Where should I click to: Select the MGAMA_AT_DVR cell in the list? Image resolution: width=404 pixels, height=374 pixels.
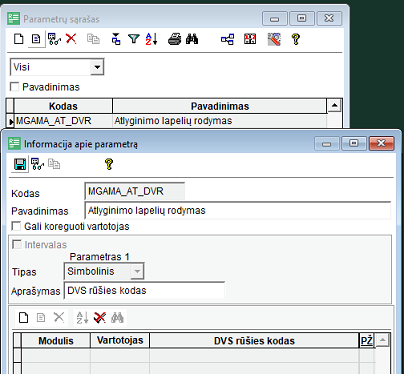(x=63, y=121)
